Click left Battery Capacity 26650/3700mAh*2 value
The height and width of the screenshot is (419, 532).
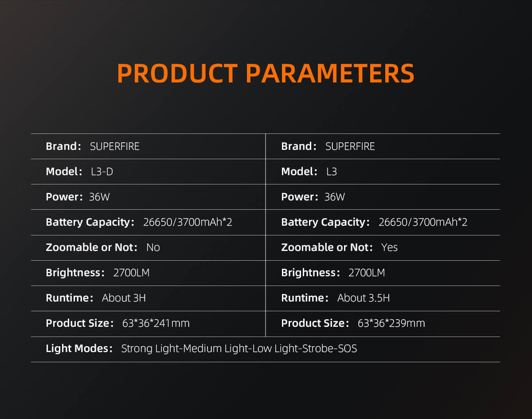pos(188,222)
